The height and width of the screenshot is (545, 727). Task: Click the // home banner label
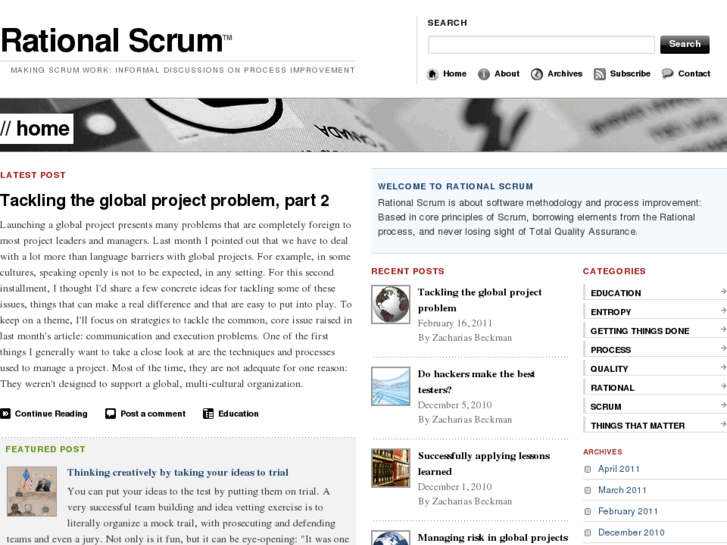[x=35, y=128]
